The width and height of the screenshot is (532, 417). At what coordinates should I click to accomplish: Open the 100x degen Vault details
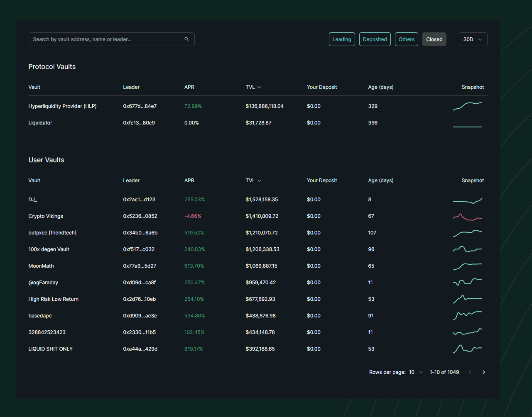49,249
